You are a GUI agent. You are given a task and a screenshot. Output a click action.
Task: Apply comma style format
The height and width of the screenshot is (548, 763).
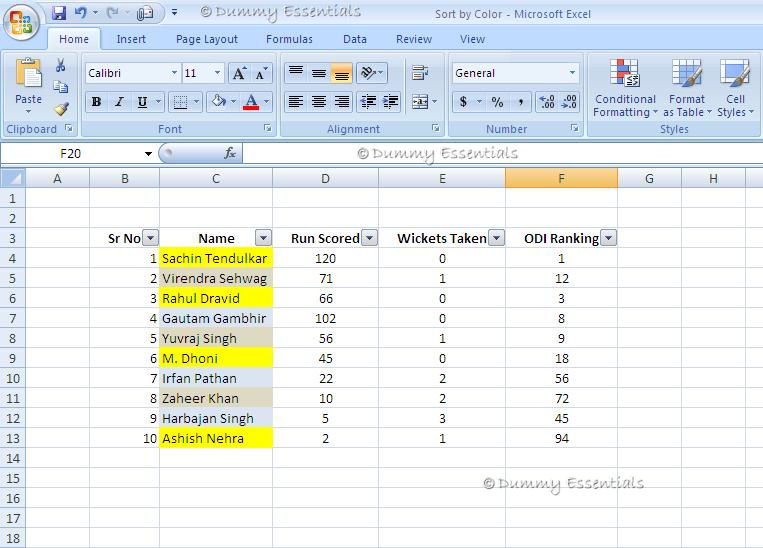point(521,102)
